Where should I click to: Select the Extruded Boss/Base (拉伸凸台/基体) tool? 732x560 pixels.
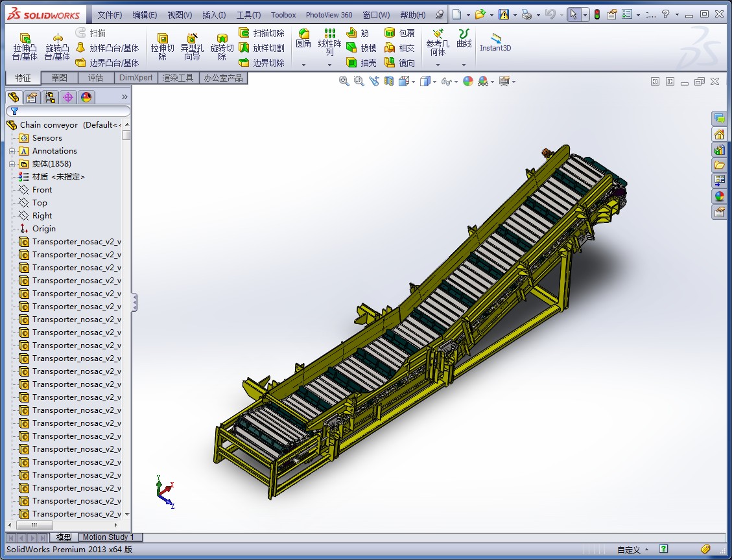point(25,47)
